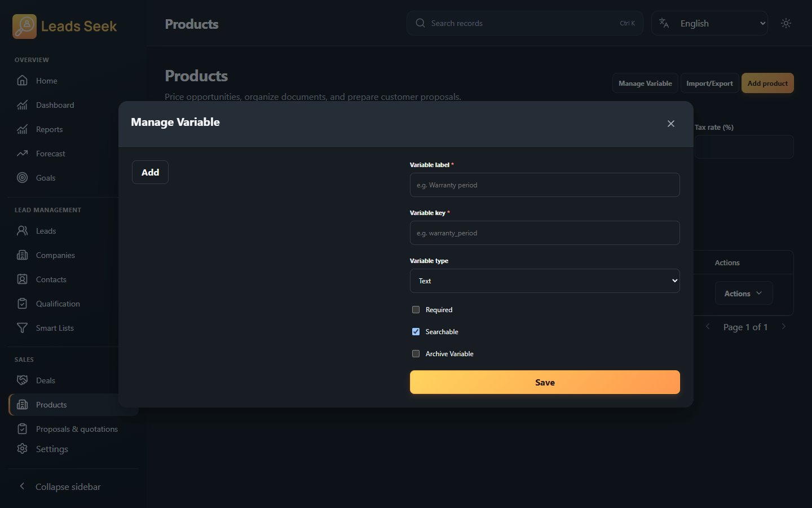Image resolution: width=812 pixels, height=508 pixels.
Task: Go to next page arrow
Action: coord(784,327)
